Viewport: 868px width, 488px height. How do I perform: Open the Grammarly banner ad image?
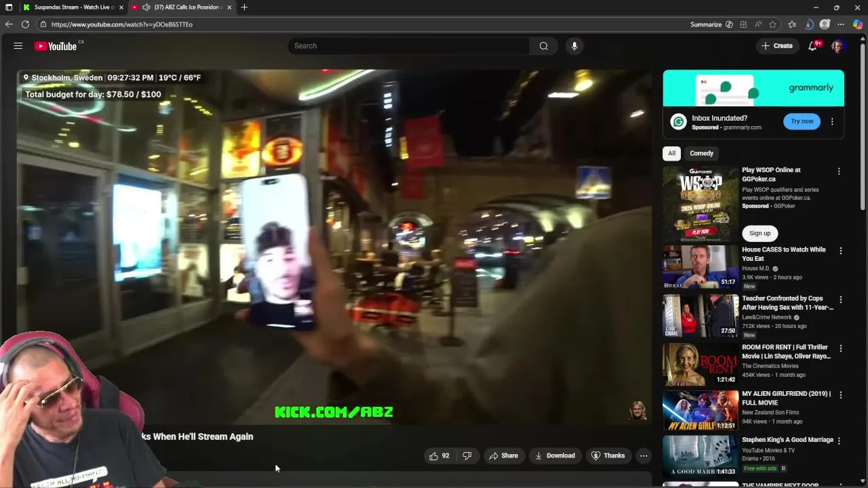753,88
